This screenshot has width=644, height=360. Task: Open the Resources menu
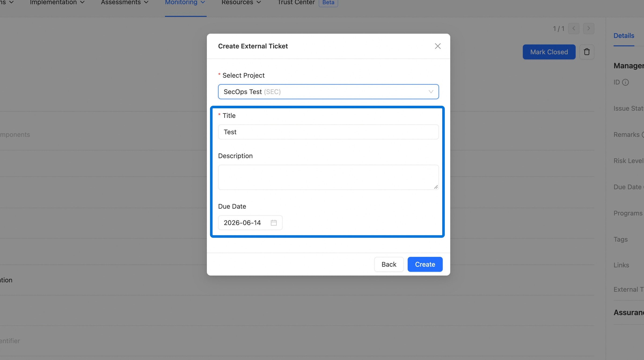coord(241,3)
